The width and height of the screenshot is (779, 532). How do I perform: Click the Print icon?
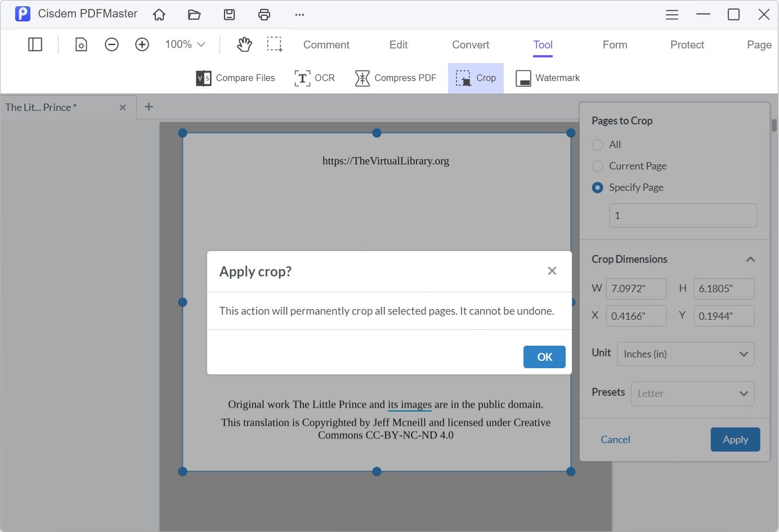pyautogui.click(x=264, y=15)
